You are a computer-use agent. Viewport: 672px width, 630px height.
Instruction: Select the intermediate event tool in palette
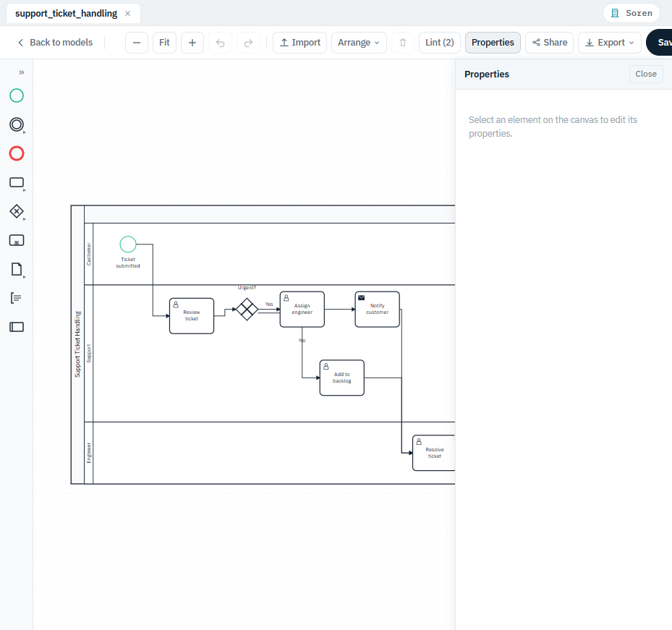17,124
